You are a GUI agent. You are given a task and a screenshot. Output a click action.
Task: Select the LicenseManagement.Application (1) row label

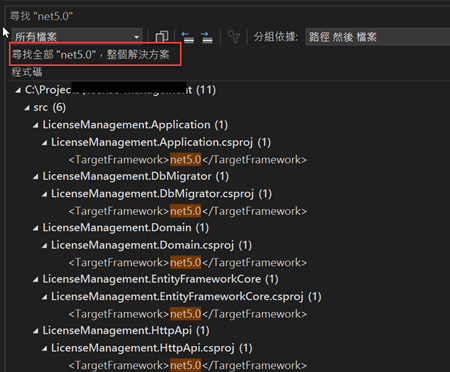pyautogui.click(x=135, y=125)
